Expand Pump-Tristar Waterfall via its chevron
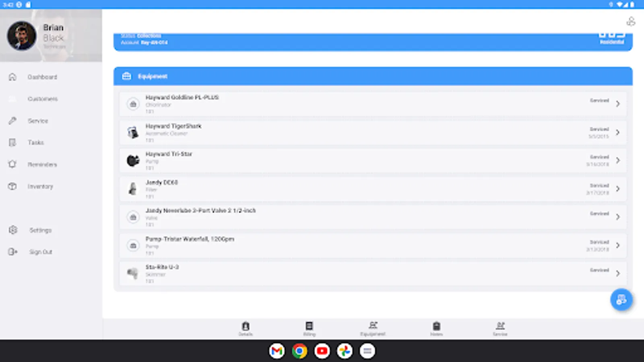This screenshot has height=362, width=644. (x=618, y=245)
